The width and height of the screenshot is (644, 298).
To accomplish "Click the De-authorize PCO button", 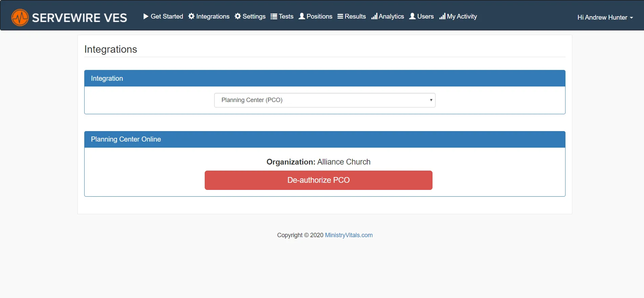I will pos(318,180).
